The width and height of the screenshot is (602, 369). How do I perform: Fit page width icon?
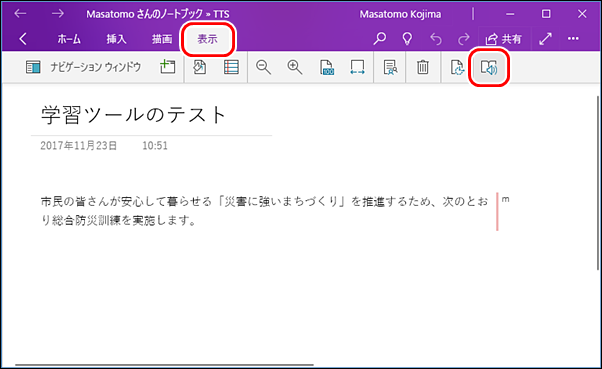357,67
